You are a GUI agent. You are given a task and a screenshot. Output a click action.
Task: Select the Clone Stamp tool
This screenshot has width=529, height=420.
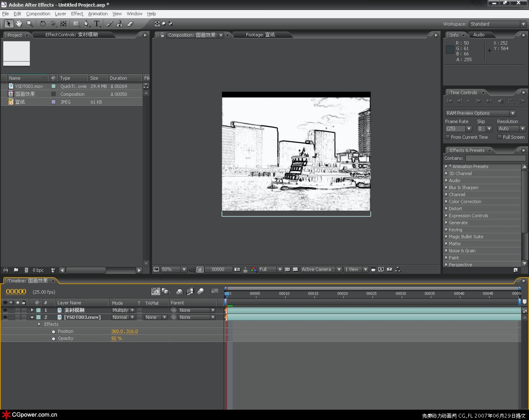pos(119,24)
